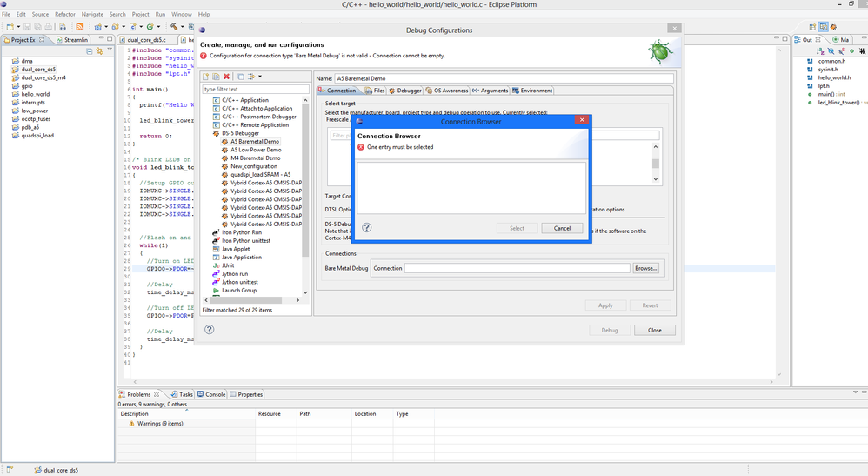Click the New C source file toolbar icon
The width and height of the screenshot is (868, 476).
point(133,27)
